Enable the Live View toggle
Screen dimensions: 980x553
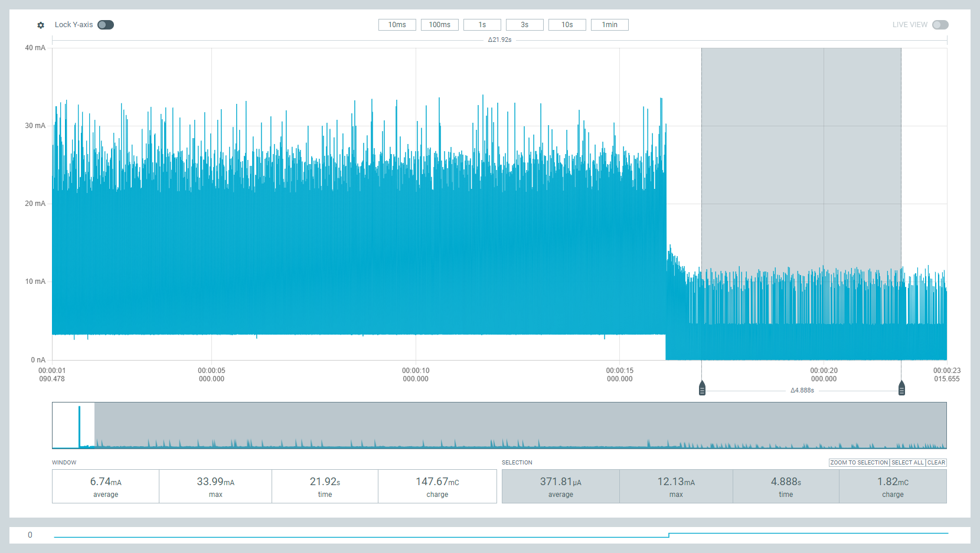click(940, 25)
